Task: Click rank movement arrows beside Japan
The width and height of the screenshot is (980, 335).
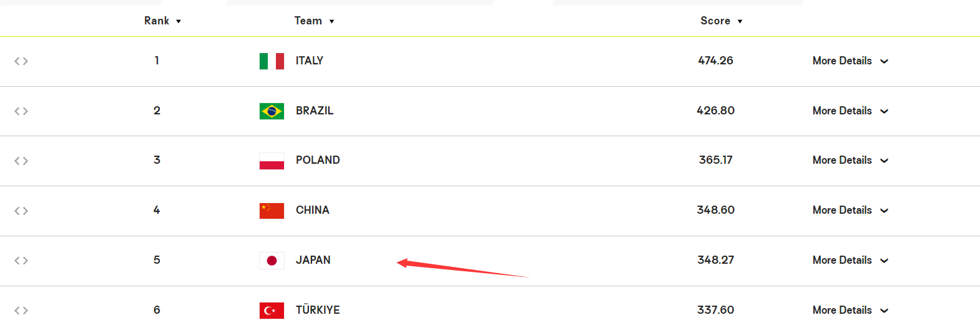Action: point(21,261)
